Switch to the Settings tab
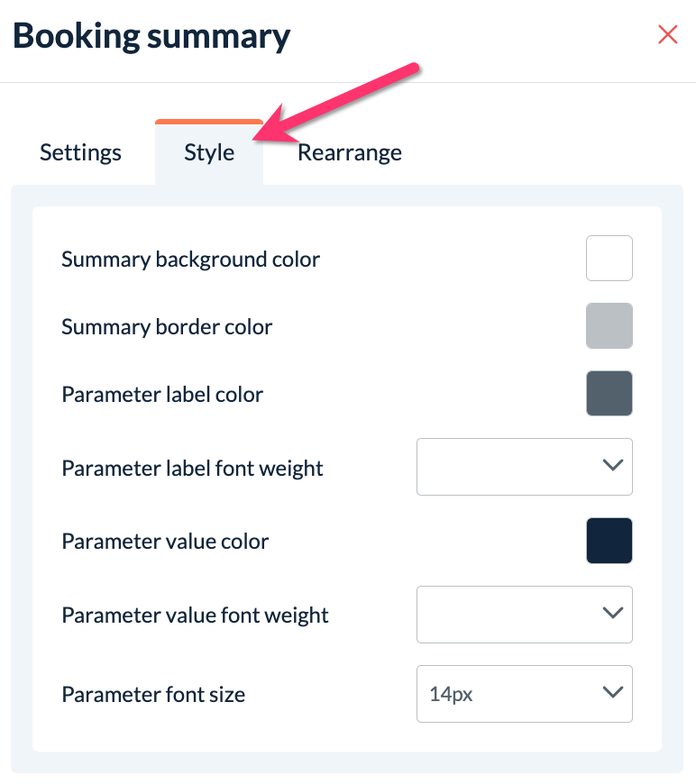 (x=80, y=152)
